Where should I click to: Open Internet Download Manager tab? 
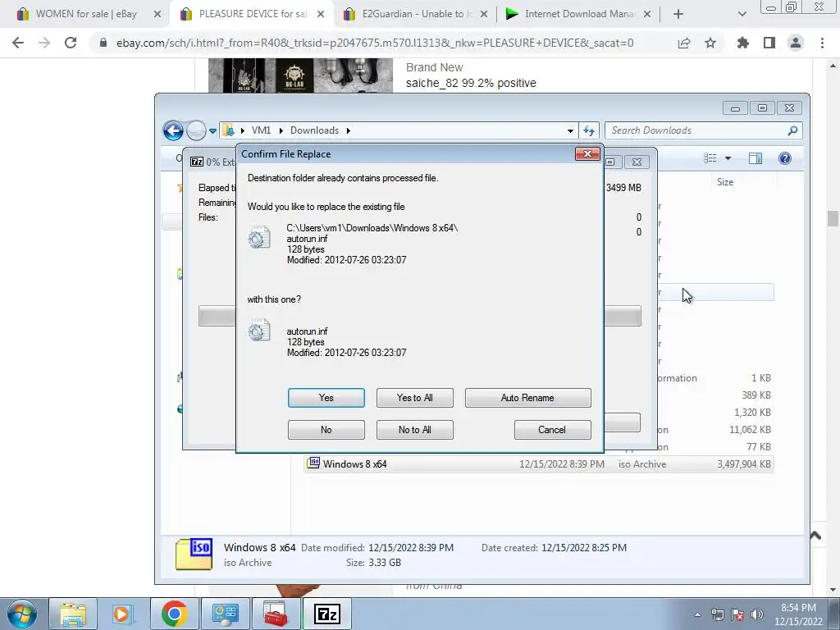point(578,14)
